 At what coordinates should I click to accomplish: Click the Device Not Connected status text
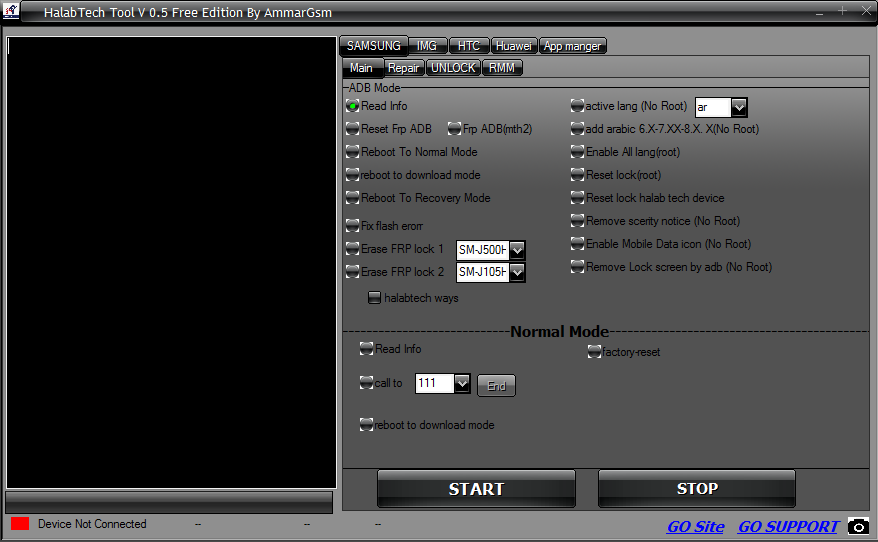92,524
